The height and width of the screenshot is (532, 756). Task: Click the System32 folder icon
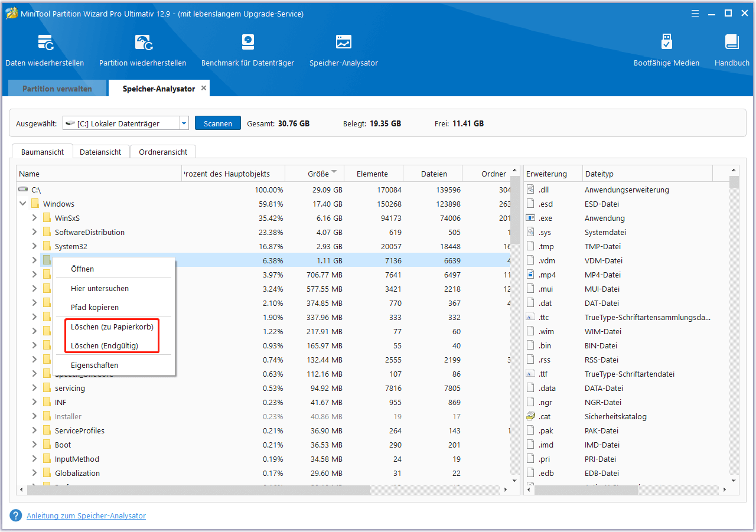pos(47,246)
